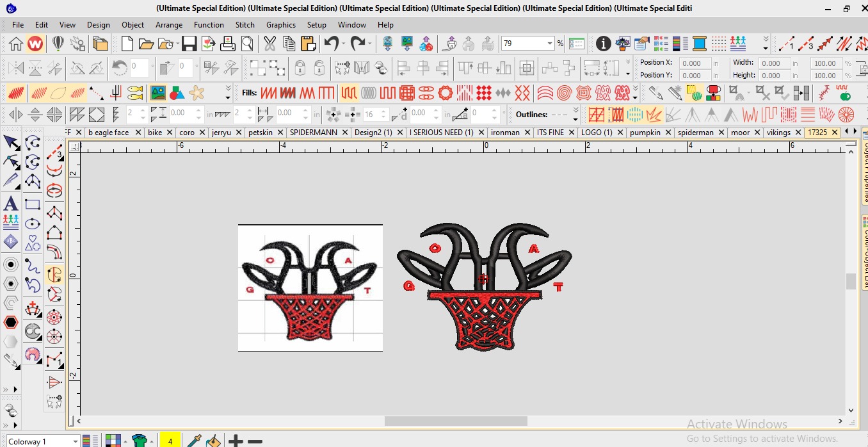The width and height of the screenshot is (868, 447).
Task: Toggle the highlighted dotted ellipse stitch effect
Action: click(x=635, y=115)
